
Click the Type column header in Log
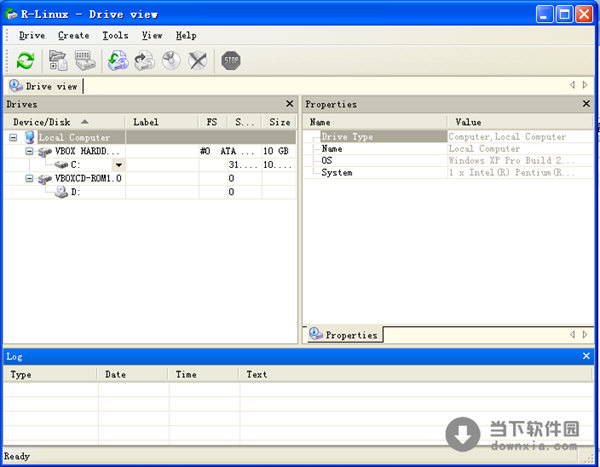50,374
